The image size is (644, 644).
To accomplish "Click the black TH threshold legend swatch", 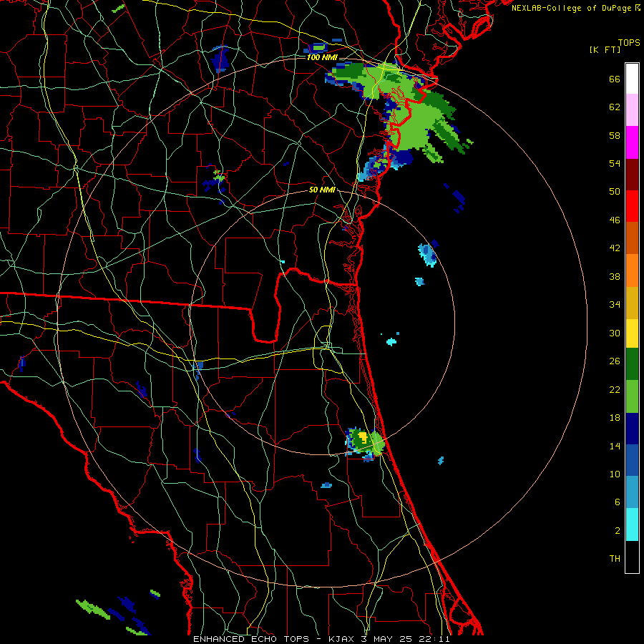I will (632, 557).
